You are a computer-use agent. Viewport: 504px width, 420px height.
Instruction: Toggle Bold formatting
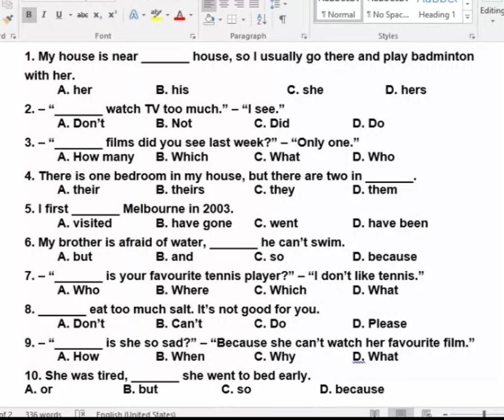(29, 14)
